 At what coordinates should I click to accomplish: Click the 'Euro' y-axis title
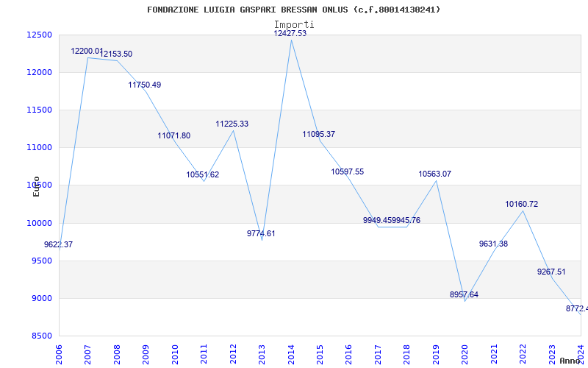tap(36, 187)
